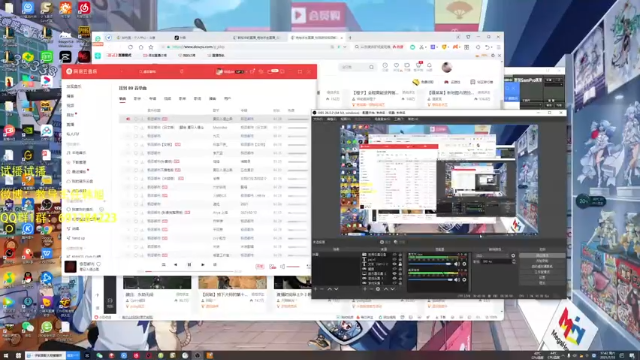
Task: Open settings gear of first OBS mixer channel
Action: tap(464, 264)
